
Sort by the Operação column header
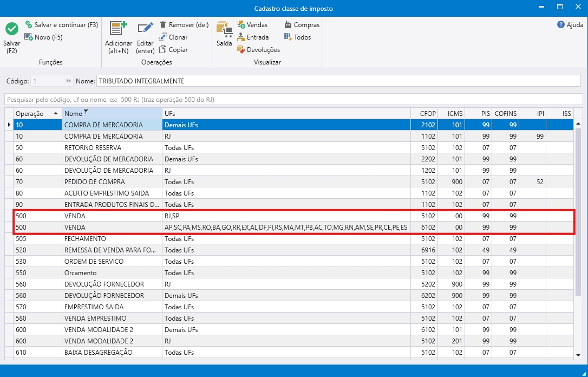[x=37, y=113]
